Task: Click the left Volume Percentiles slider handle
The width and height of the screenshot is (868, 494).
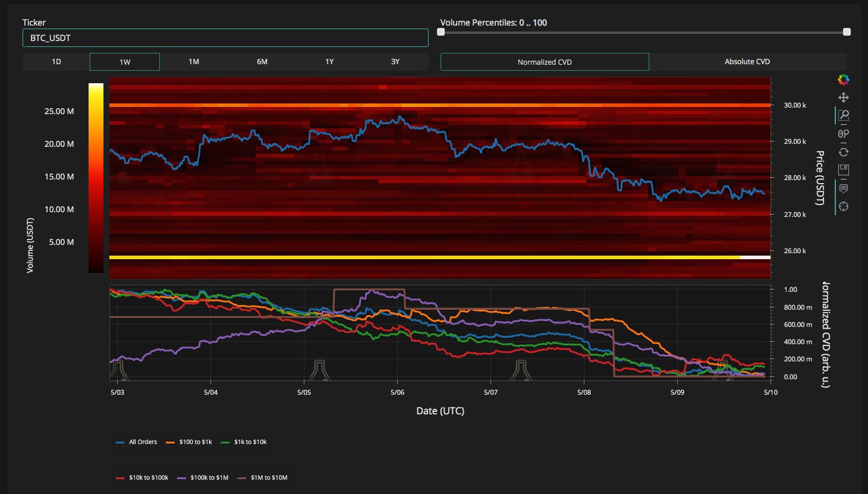Action: coord(441,33)
